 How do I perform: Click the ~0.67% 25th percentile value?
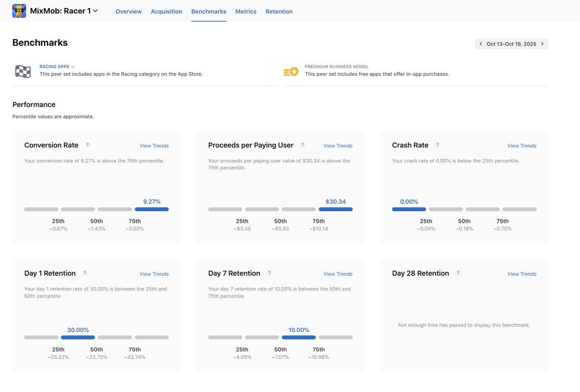tap(58, 229)
